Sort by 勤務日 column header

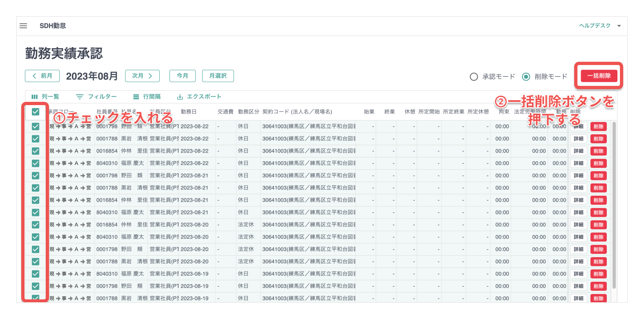pyautogui.click(x=189, y=112)
